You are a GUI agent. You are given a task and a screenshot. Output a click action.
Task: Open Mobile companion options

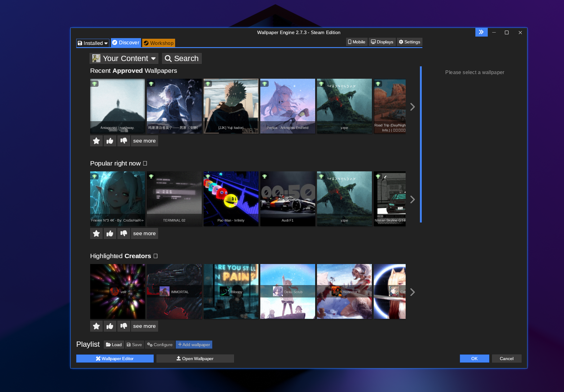(357, 42)
